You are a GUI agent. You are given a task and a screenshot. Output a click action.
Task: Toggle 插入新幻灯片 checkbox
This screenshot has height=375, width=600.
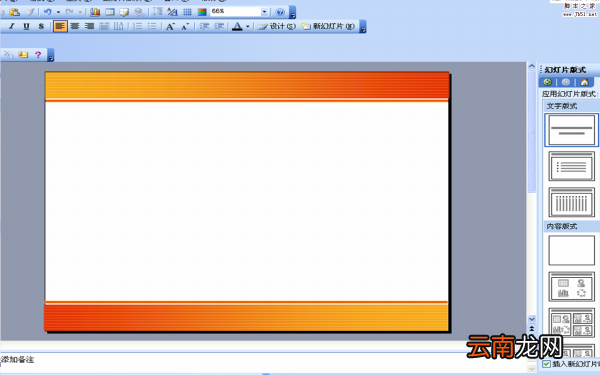pyautogui.click(x=546, y=364)
